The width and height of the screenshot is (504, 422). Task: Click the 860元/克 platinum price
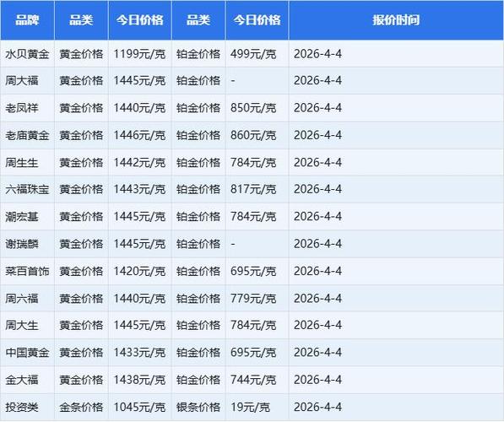click(x=253, y=135)
